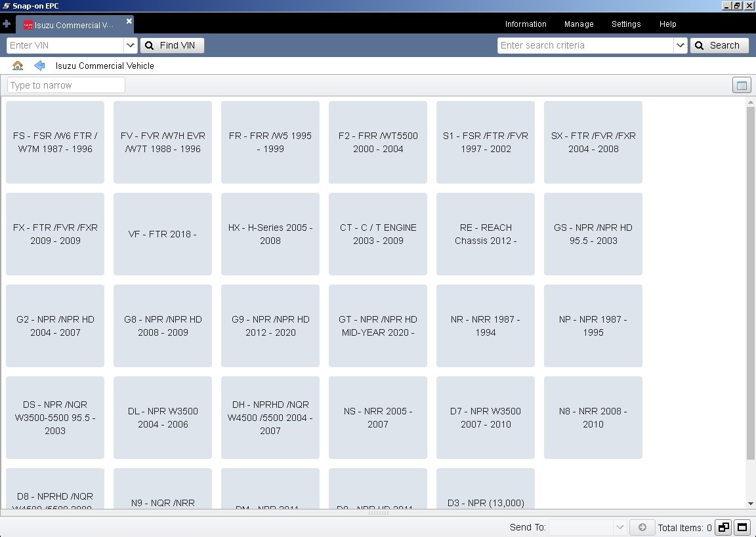Open SX - FTR /FVR /FXR 2004-2008
The width and height of the screenshot is (756, 537).
pos(593,142)
